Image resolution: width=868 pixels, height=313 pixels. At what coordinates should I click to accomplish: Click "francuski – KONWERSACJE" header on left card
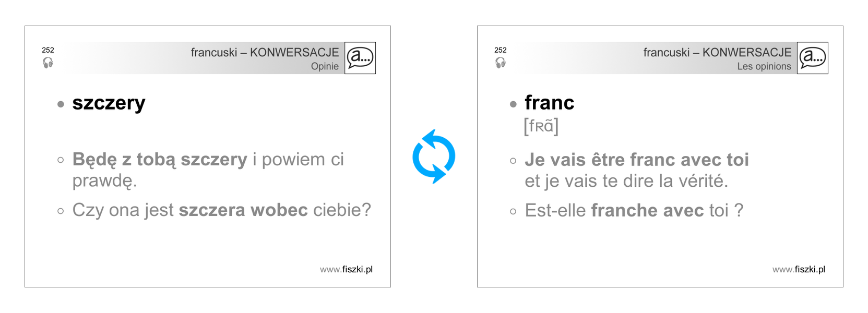point(265,52)
